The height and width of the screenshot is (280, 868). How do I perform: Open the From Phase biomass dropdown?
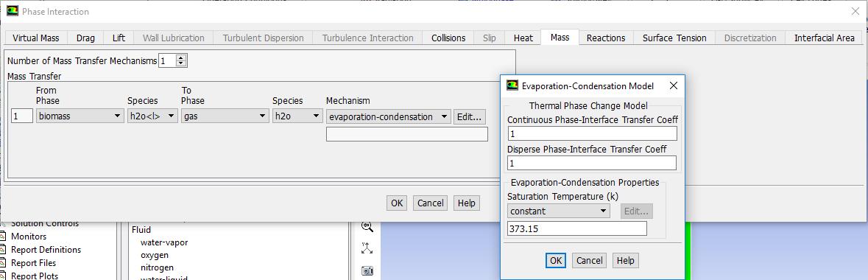click(x=80, y=116)
